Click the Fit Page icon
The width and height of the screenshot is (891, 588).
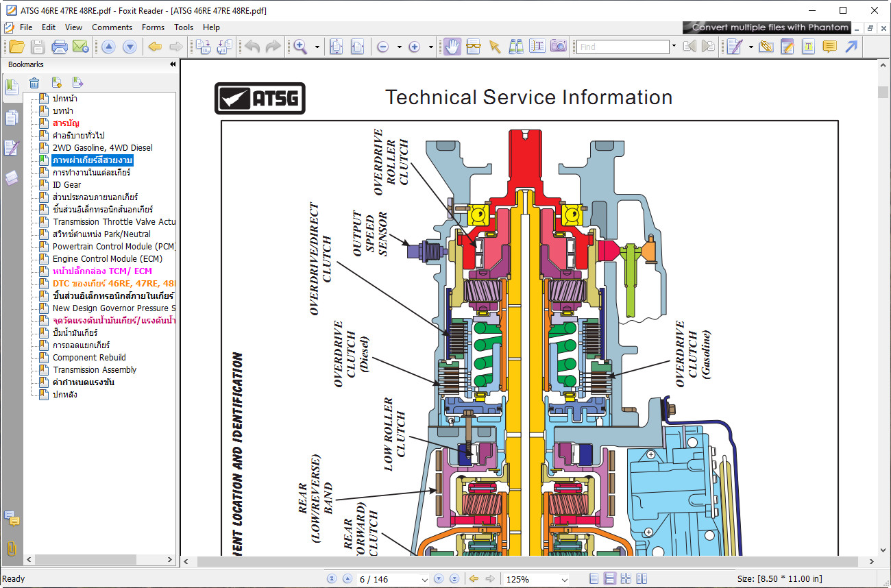pos(336,47)
